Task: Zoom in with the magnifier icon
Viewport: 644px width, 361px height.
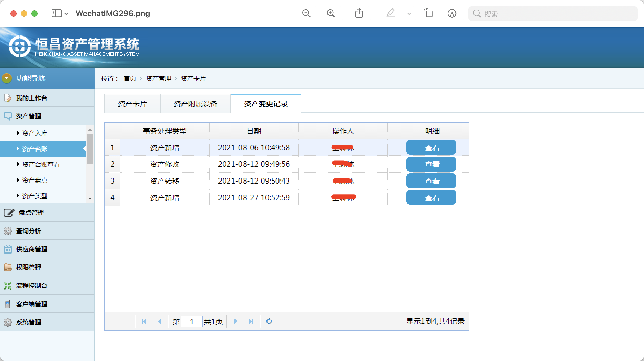Action: 331,13
